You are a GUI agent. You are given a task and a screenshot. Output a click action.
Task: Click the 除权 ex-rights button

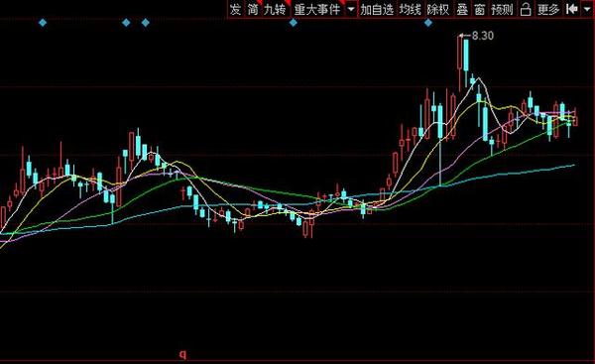[438, 9]
